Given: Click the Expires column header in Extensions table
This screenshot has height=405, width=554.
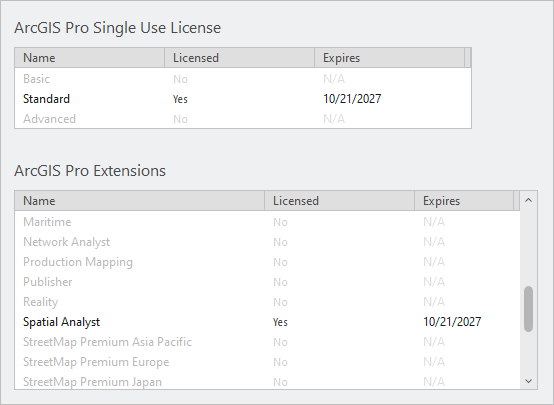Looking at the screenshot, I should 464,201.
